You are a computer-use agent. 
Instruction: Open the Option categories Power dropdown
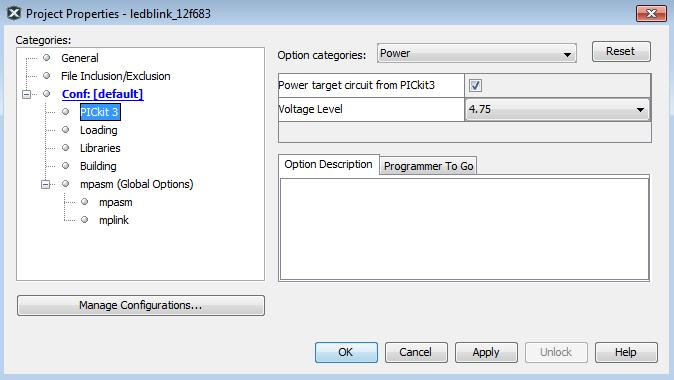pyautogui.click(x=476, y=53)
